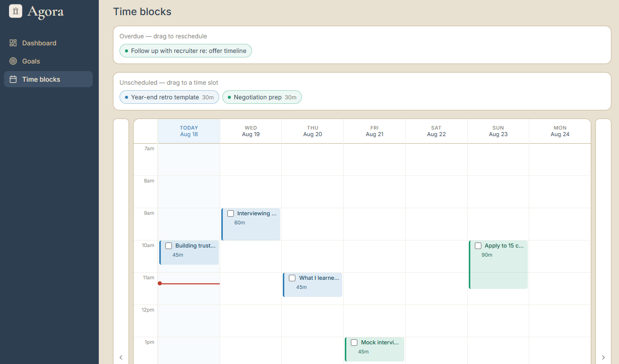Image resolution: width=619 pixels, height=364 pixels.
Task: Click the 12pm time label
Action: (x=148, y=310)
